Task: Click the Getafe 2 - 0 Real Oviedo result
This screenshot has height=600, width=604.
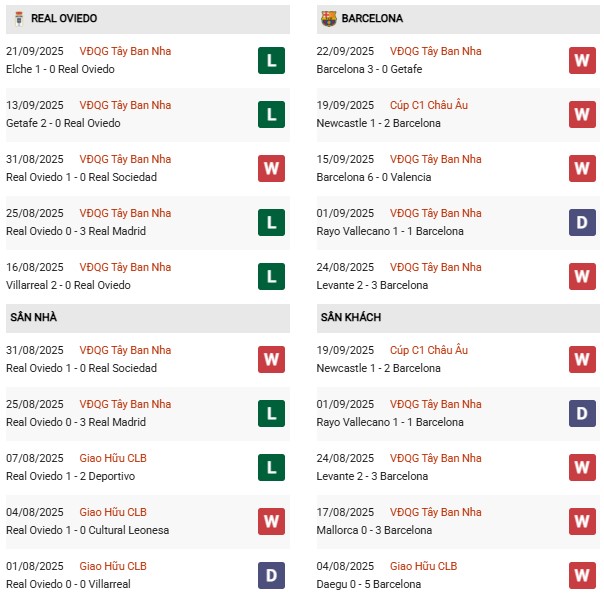Action: (63, 123)
